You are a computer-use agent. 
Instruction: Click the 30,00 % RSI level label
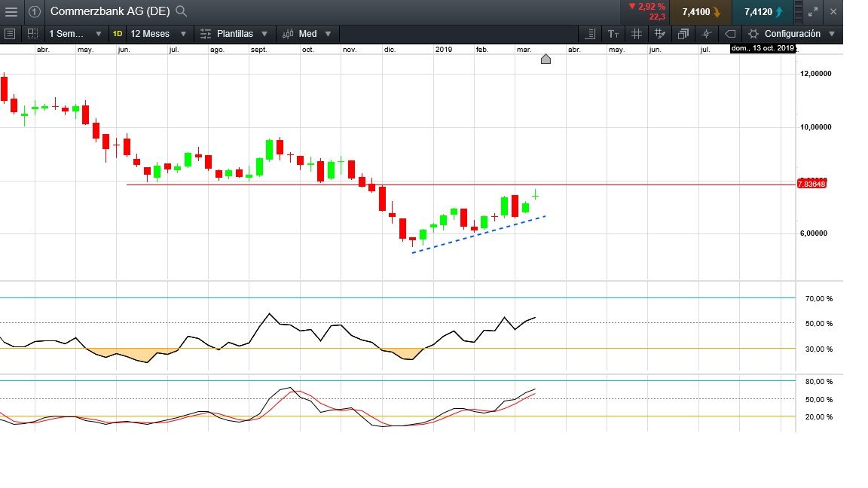[819, 349]
